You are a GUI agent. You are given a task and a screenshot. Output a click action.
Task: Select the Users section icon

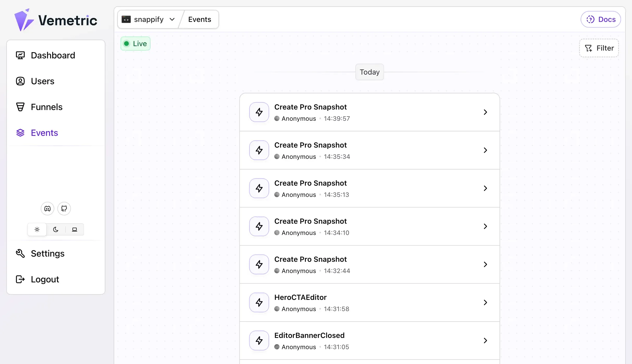coord(20,81)
